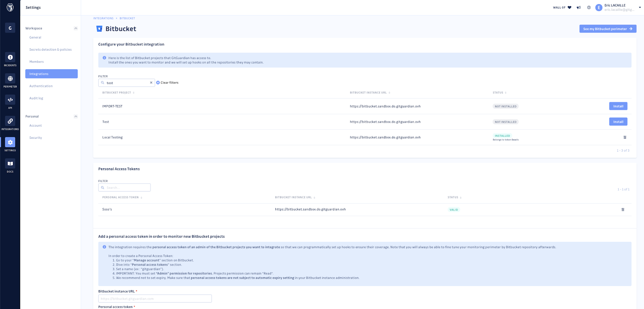This screenshot has width=644, height=309.
Task: Click the VALID status badge
Action: tap(454, 210)
